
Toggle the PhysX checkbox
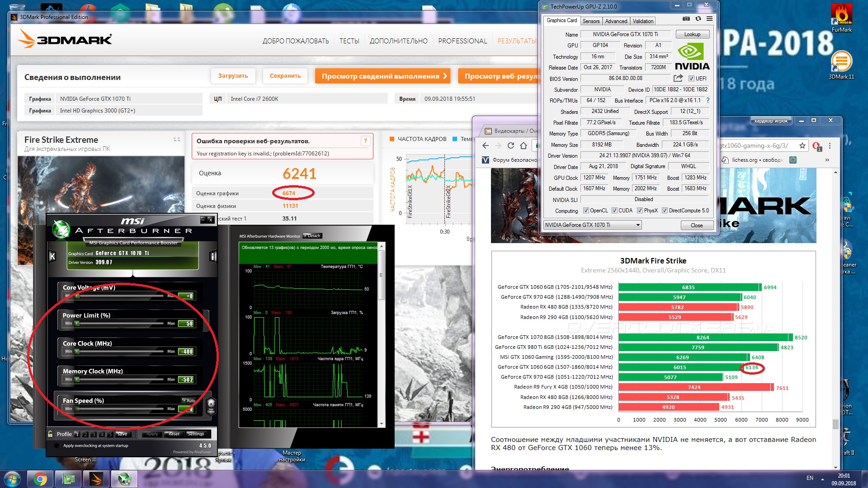pyautogui.click(x=640, y=211)
